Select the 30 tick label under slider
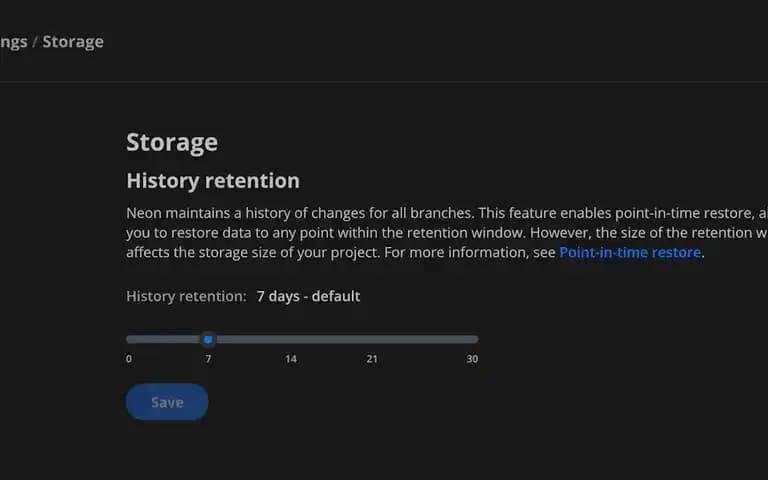The height and width of the screenshot is (480, 768). (472, 359)
